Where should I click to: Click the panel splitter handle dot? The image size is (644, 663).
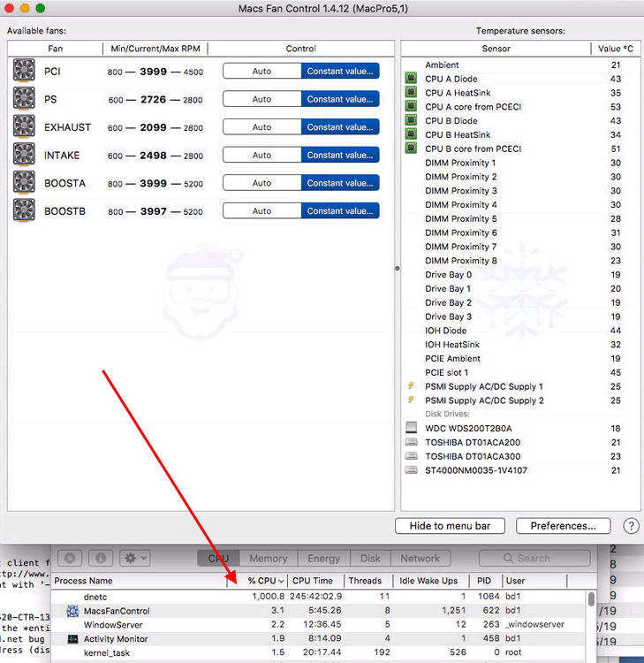coord(398,268)
